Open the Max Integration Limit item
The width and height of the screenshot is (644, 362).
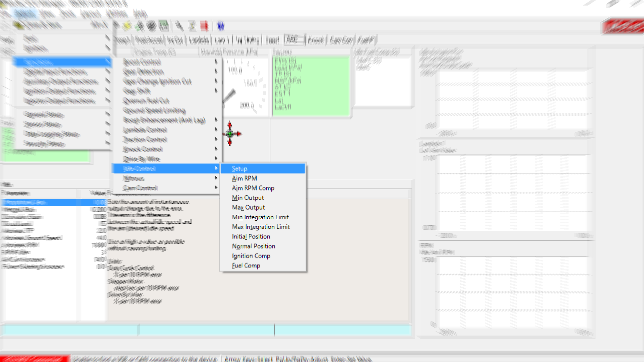261,227
